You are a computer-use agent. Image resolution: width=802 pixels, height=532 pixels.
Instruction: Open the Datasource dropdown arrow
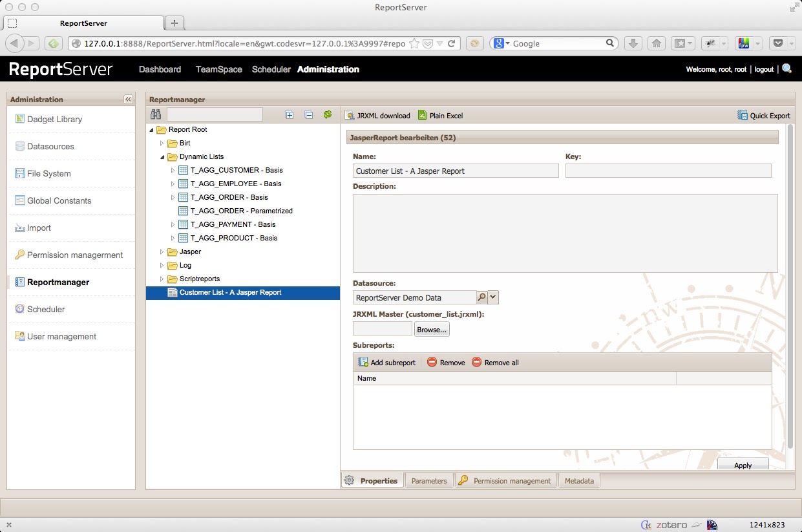[493, 297]
